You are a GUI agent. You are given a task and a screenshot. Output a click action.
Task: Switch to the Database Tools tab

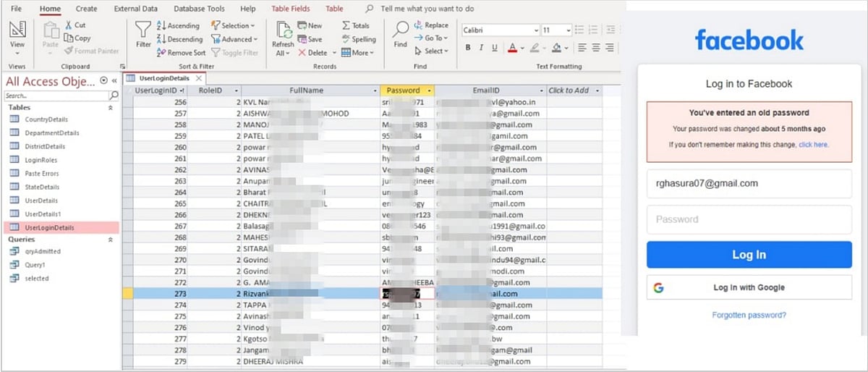tap(199, 9)
